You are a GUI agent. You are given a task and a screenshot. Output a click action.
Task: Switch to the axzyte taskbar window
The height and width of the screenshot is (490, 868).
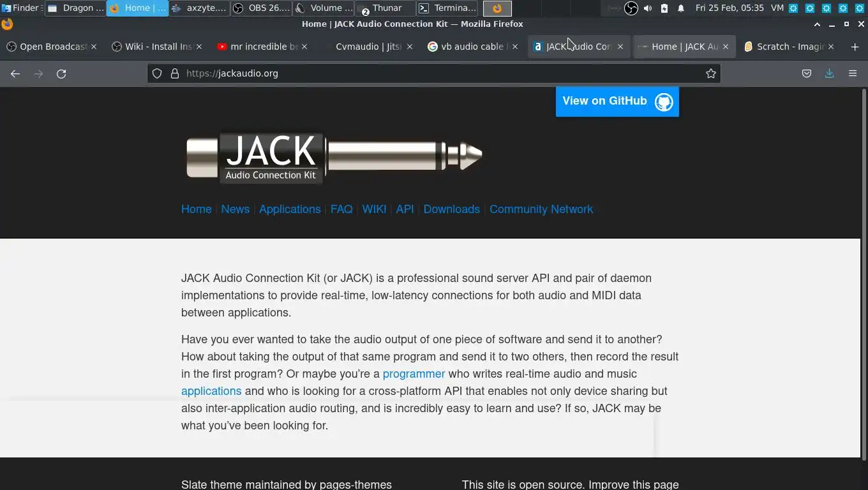[x=200, y=8]
